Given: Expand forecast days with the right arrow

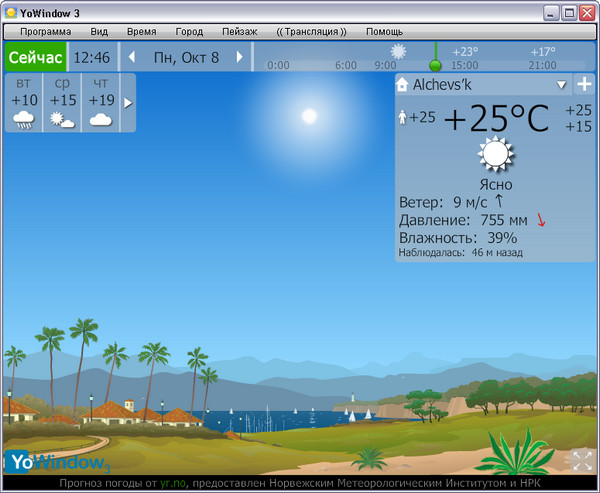Looking at the screenshot, I should [127, 102].
